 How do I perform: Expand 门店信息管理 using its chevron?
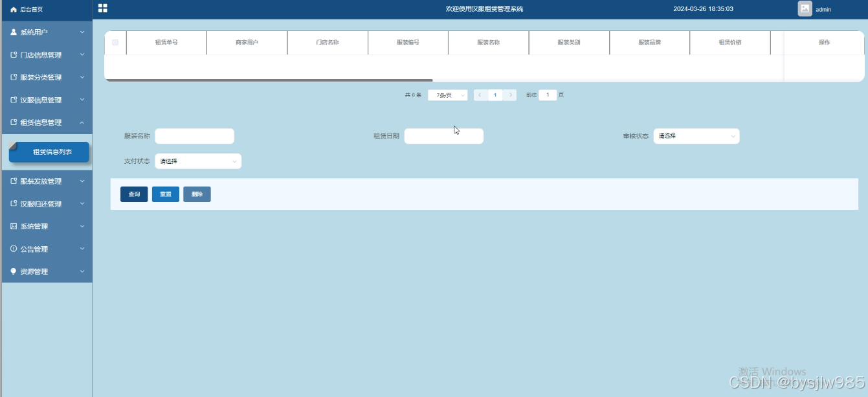coord(82,54)
